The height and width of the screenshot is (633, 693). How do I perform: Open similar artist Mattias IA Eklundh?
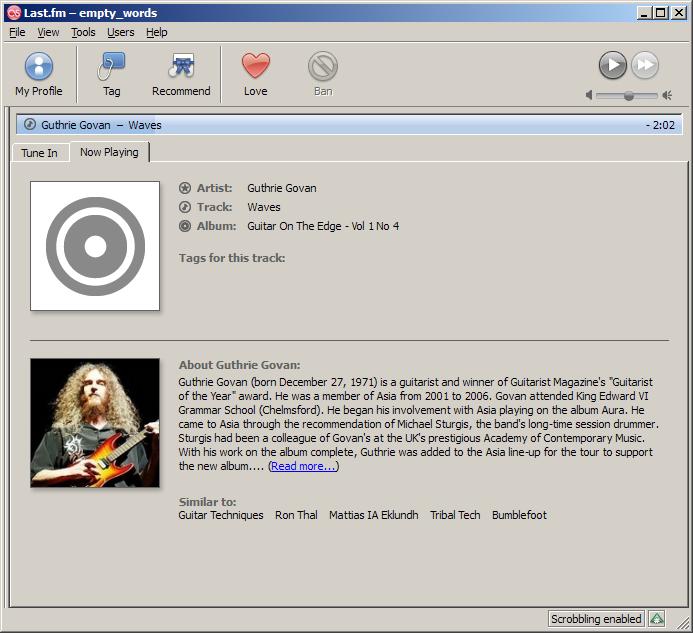[373, 515]
